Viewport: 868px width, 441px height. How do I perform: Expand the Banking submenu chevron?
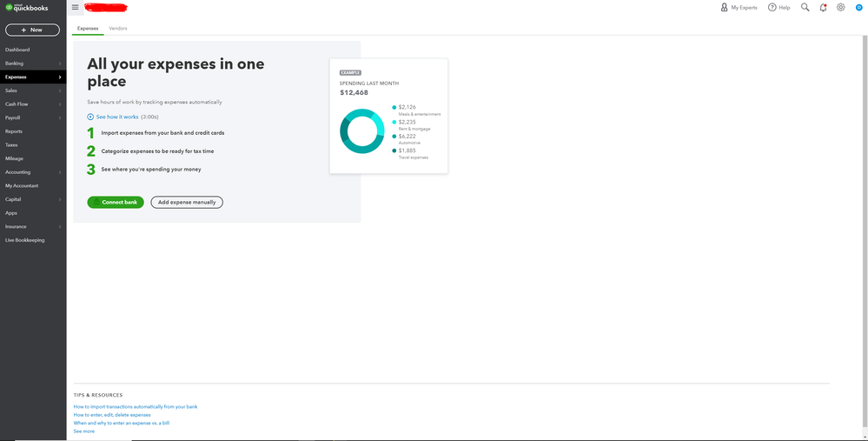[x=60, y=63]
